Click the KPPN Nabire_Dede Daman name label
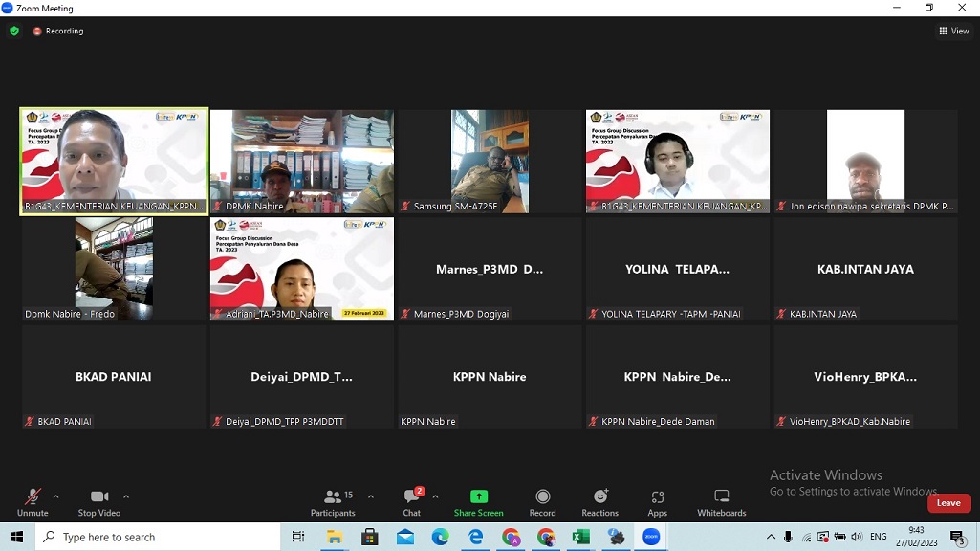This screenshot has height=551, width=980. 658,422
